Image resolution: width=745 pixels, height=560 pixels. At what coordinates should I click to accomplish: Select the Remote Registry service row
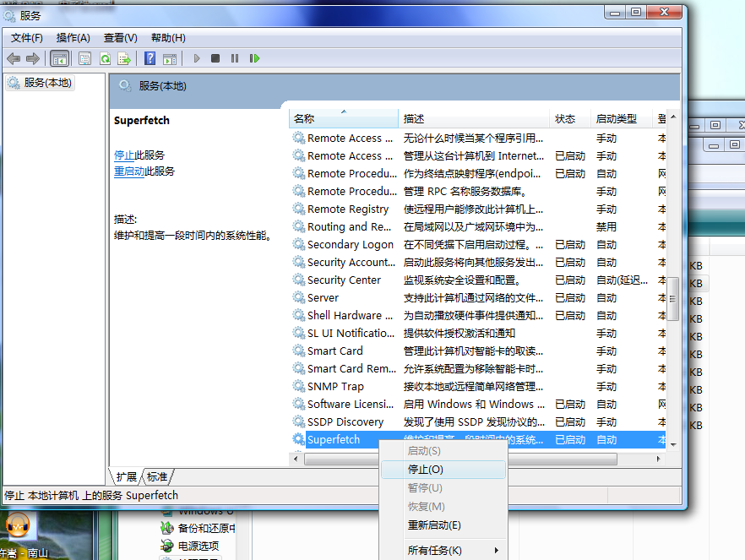(478, 209)
